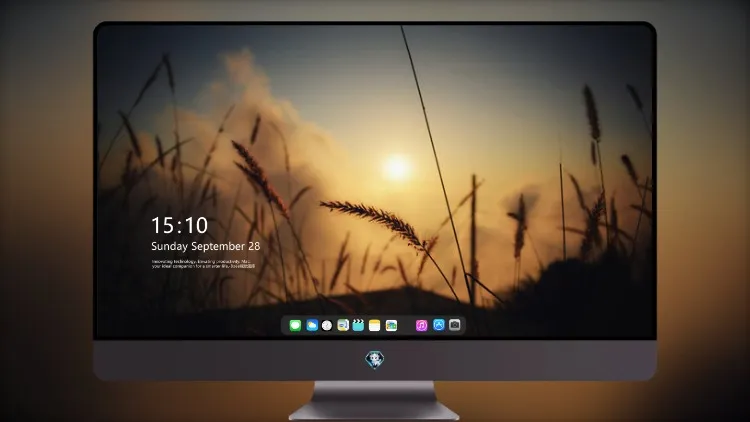
Task: Click the empty gap inside the dock
Action: (406, 325)
